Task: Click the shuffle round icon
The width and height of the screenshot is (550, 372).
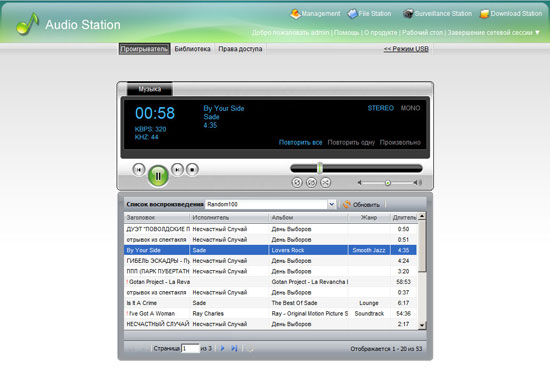Action: coord(326,182)
